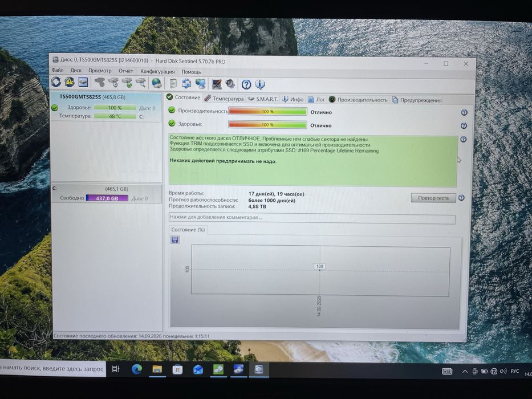The height and width of the screenshot is (399, 532).
Task: Select the Состояние (%) graph tab
Action: coord(188,230)
